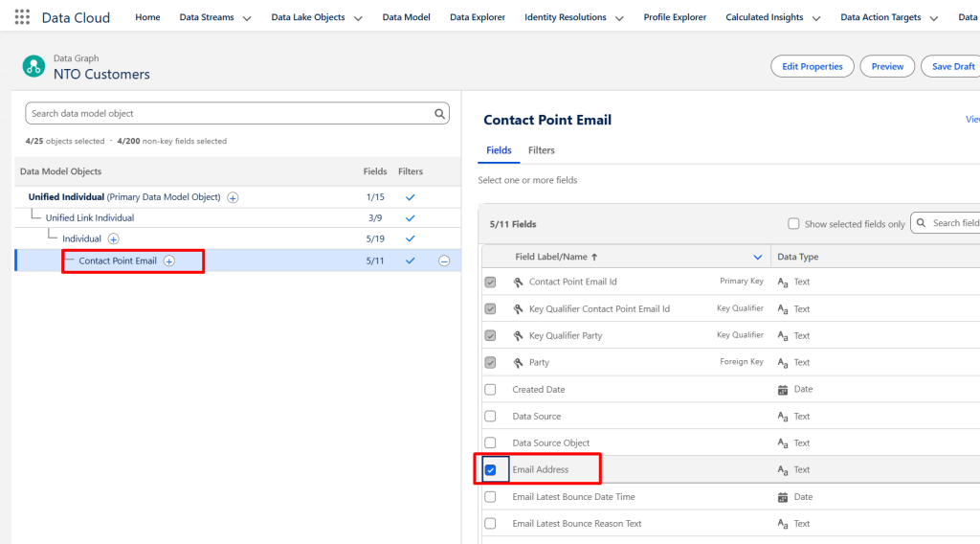Click sort arrow on Field Label/Name header
Image resolution: width=980 pixels, height=544 pixels.
click(x=594, y=257)
